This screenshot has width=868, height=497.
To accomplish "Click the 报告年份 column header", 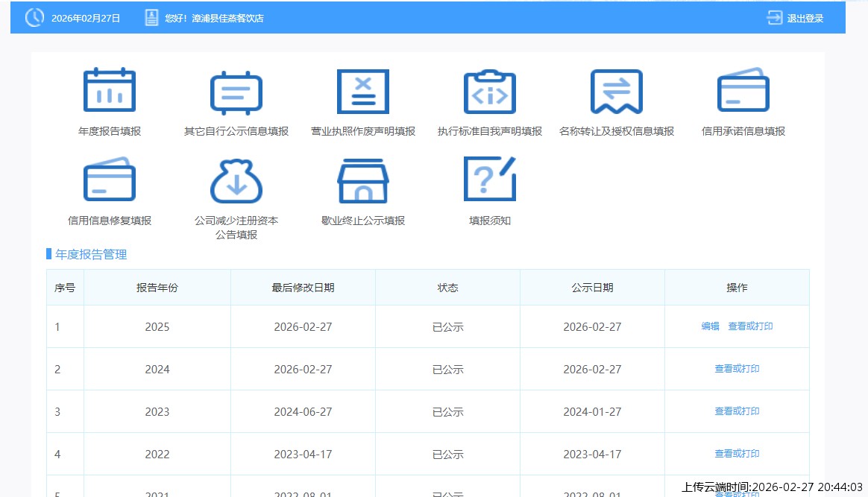I will tap(157, 288).
